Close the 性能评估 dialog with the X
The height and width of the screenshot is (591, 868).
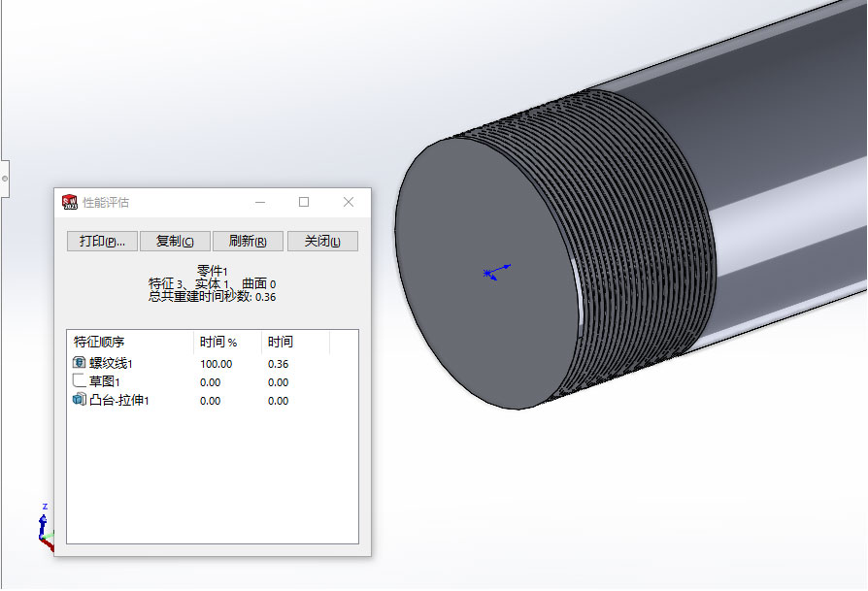(349, 202)
